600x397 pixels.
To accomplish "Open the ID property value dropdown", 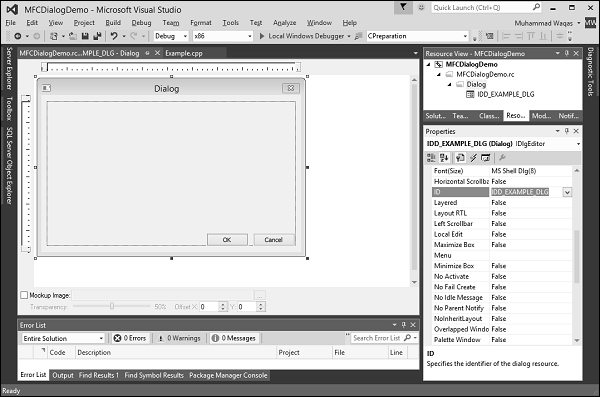I will point(567,192).
